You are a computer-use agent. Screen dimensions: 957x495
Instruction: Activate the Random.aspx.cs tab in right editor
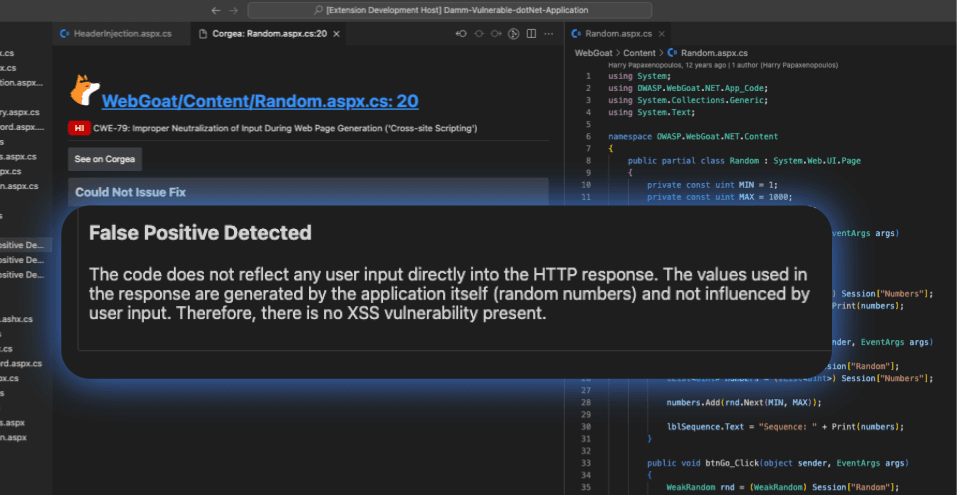(617, 33)
